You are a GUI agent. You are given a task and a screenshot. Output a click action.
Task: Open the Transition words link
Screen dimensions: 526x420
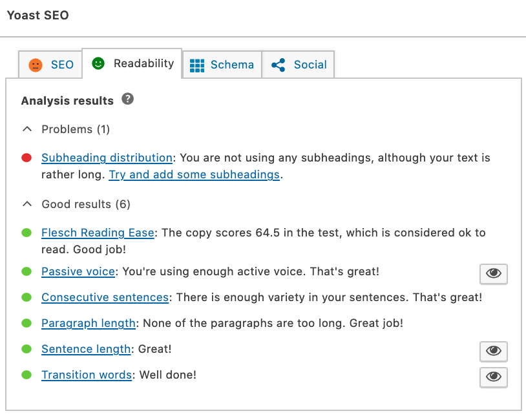click(x=87, y=375)
